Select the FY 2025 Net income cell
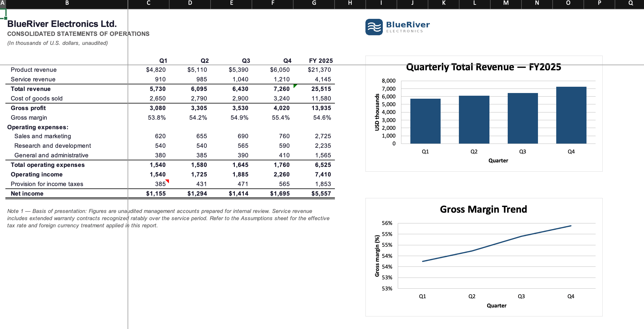The width and height of the screenshot is (644, 329). 314,194
